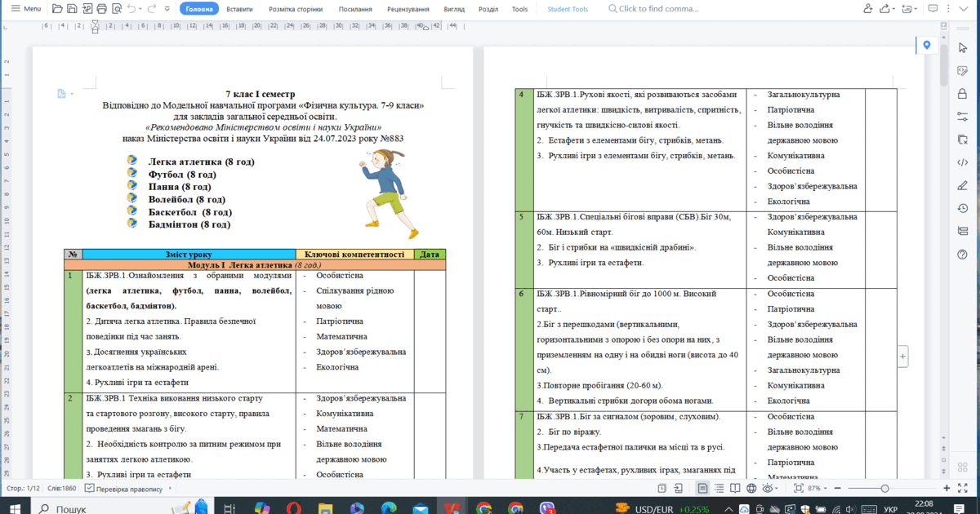Toggle the Перевірка правопису spell check checkbox
This screenshot has height=514, width=980.
point(89,489)
